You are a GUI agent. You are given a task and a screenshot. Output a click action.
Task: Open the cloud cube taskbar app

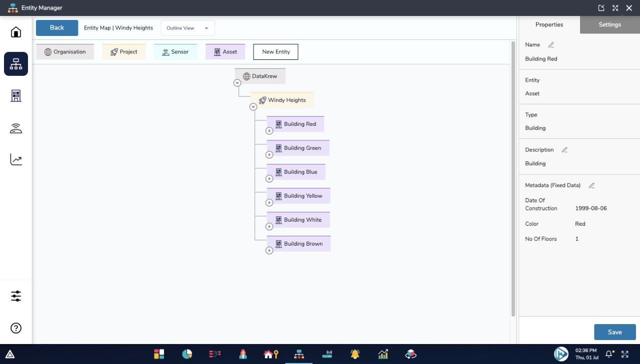(x=411, y=354)
